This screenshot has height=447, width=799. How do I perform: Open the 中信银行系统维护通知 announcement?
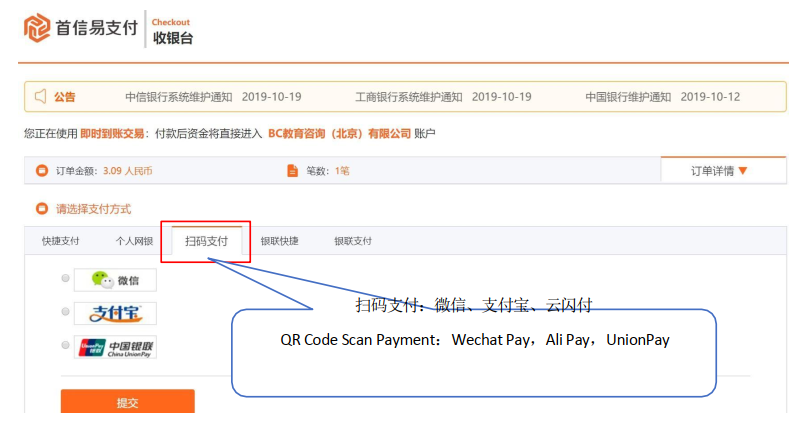click(179, 97)
